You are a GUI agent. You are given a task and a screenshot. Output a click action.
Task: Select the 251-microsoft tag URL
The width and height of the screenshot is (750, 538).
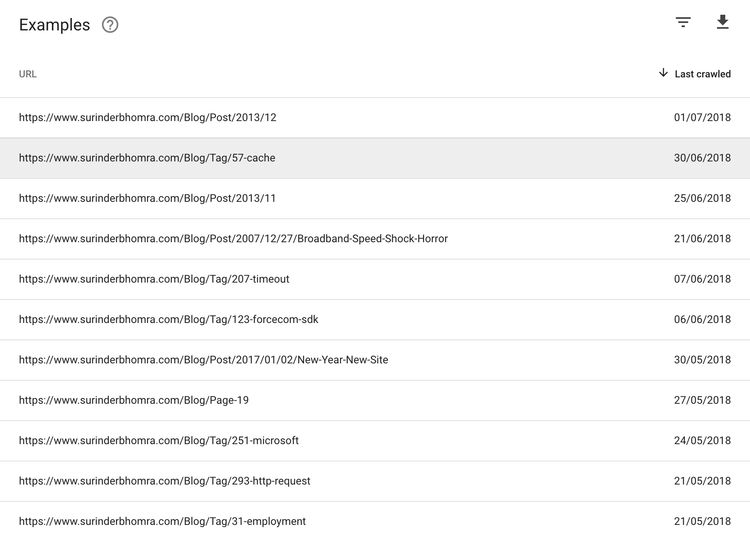click(x=159, y=441)
